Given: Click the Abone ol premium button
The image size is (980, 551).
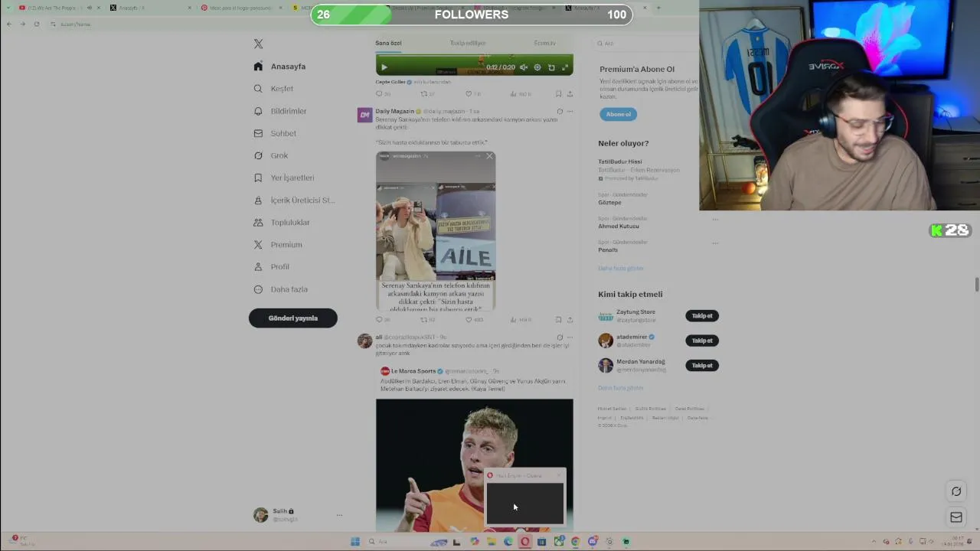Looking at the screenshot, I should (618, 114).
